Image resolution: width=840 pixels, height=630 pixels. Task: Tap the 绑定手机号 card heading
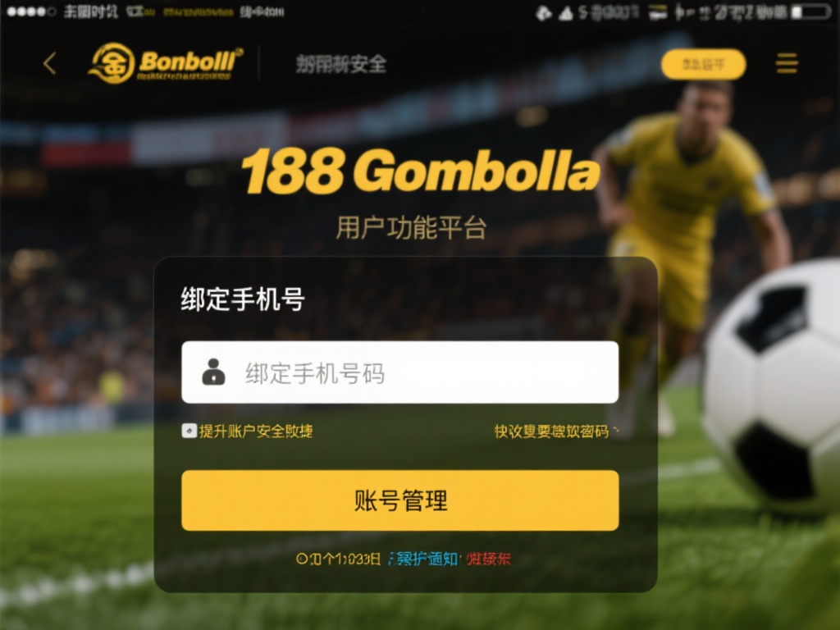[243, 299]
